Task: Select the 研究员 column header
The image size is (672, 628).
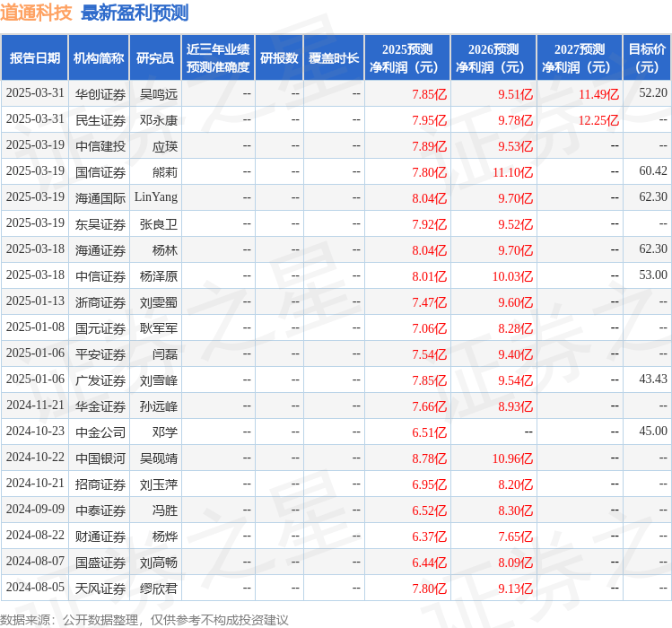Action: (x=155, y=58)
